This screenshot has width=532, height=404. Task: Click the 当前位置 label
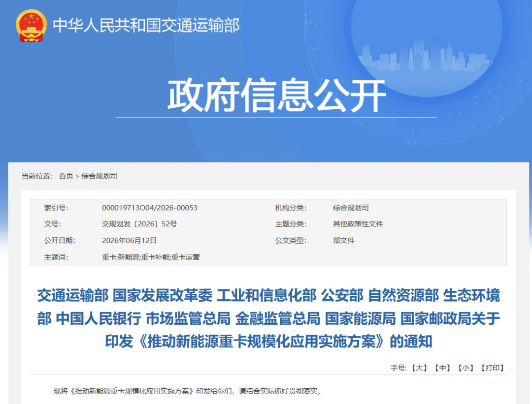coord(37,176)
